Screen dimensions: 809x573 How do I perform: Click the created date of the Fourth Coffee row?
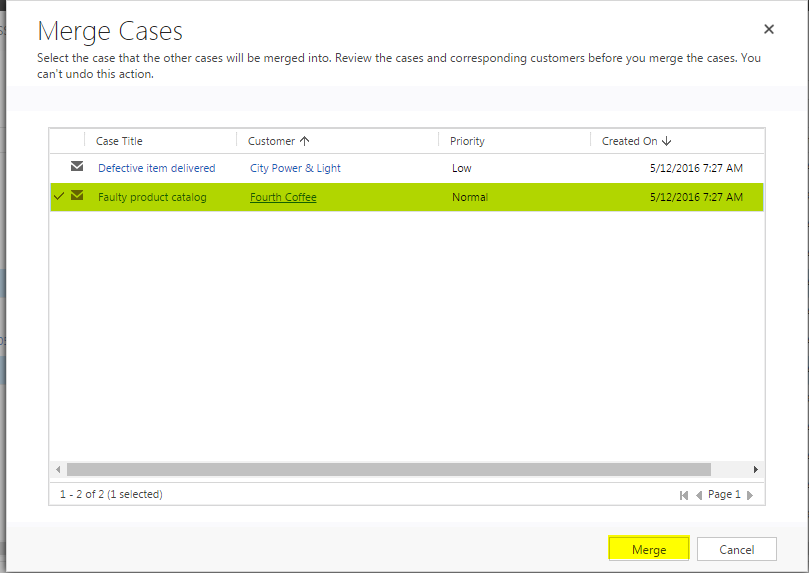(x=696, y=197)
